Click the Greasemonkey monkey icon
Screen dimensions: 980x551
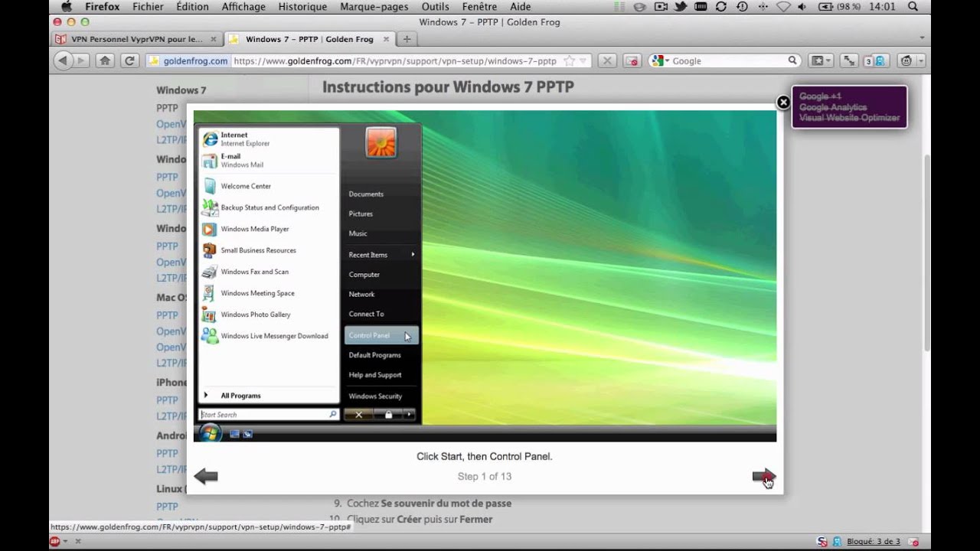[906, 60]
